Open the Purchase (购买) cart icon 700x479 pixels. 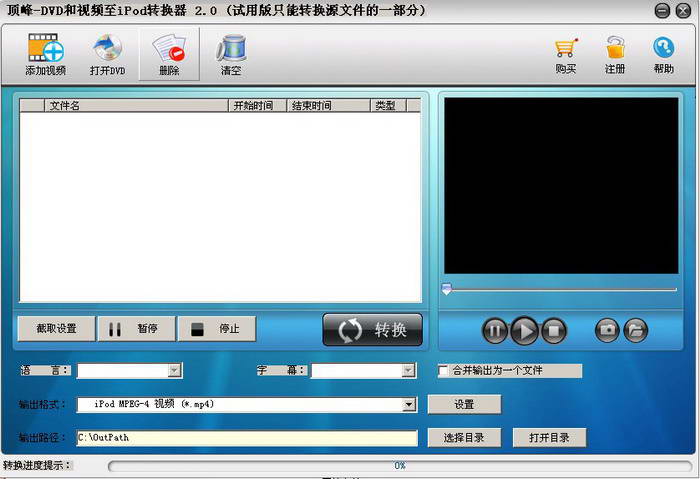(x=566, y=55)
